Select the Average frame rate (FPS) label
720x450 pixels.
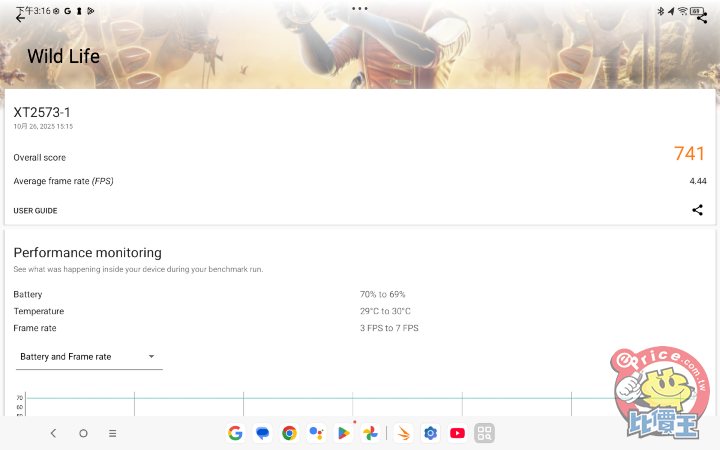click(63, 181)
